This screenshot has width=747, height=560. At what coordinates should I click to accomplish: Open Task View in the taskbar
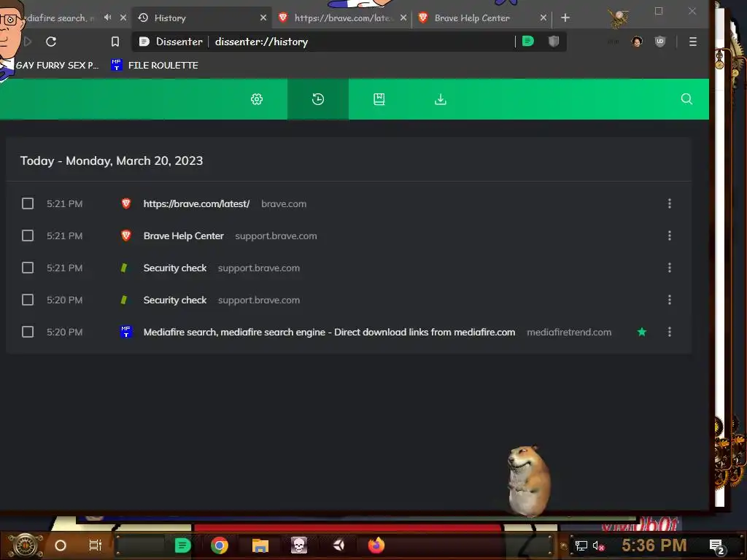click(96, 545)
